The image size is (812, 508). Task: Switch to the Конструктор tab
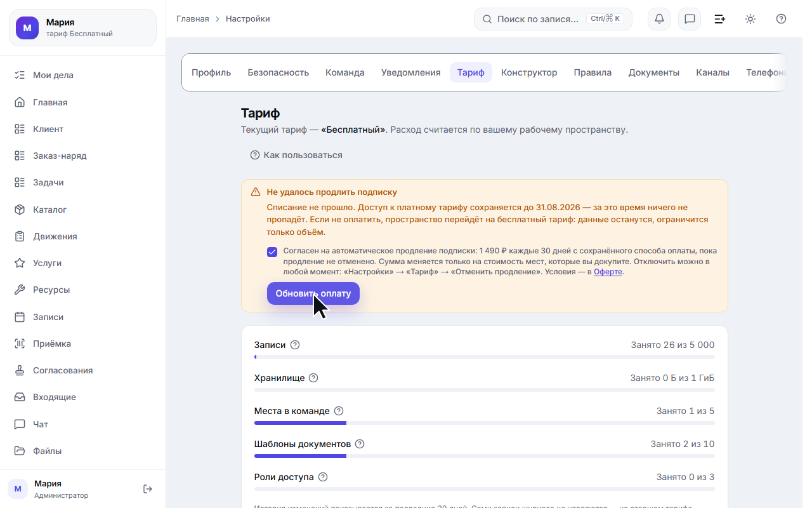[x=529, y=72]
